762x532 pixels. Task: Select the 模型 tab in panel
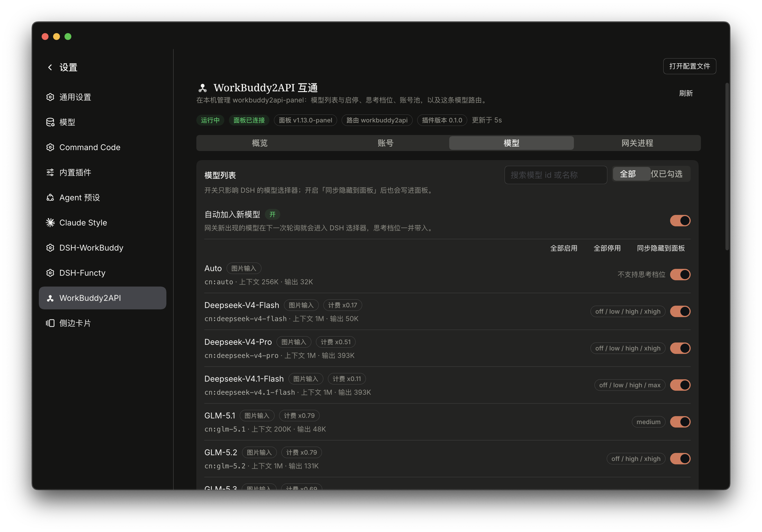pos(511,143)
